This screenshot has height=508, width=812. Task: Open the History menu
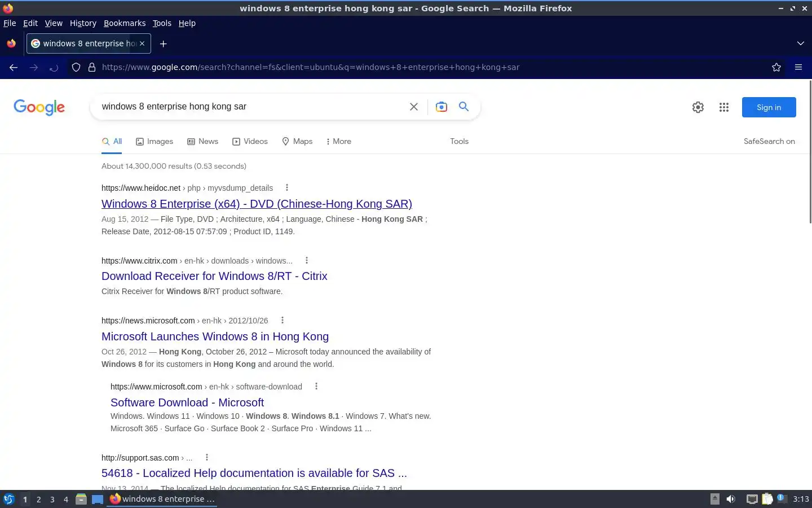83,23
